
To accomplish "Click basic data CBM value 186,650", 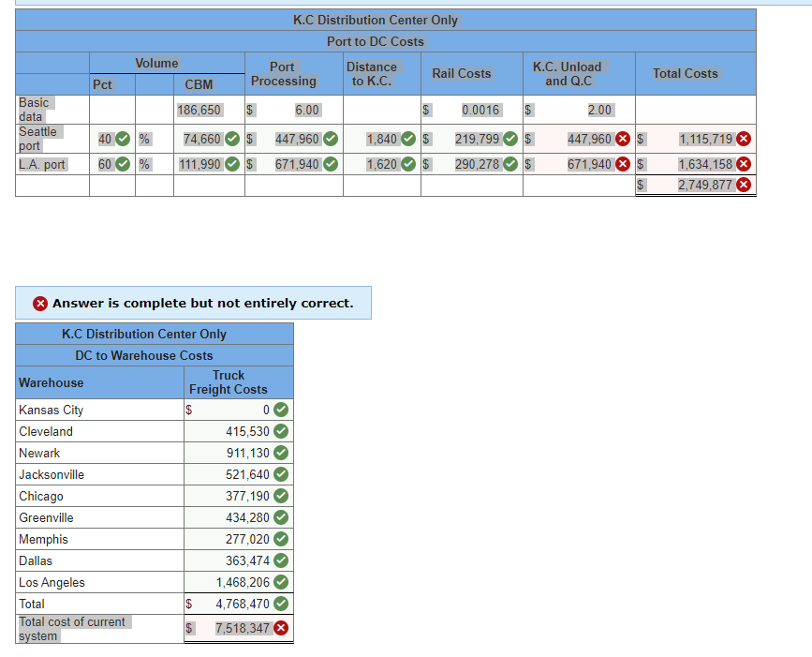I will pos(199,110).
